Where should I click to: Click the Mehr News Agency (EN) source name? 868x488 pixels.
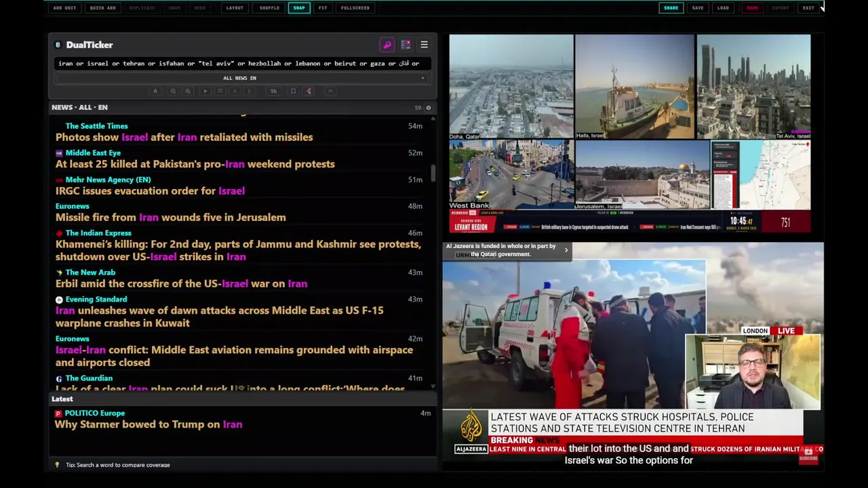[108, 180]
